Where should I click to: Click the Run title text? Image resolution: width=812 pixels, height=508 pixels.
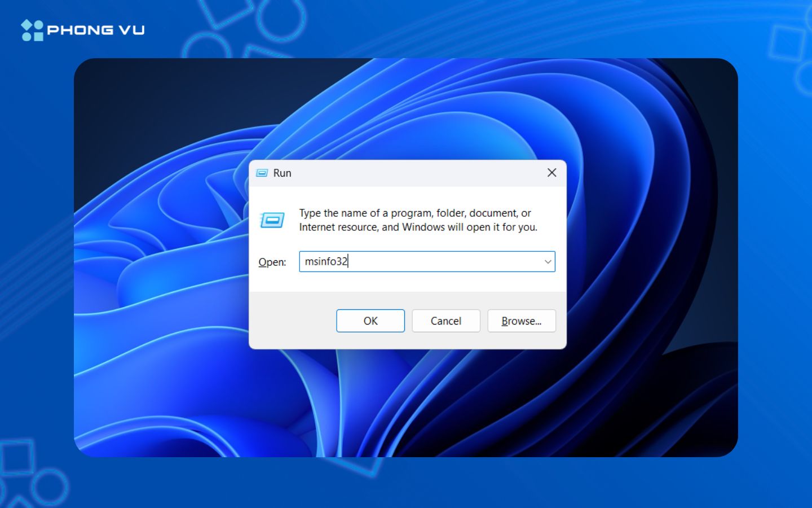[283, 173]
